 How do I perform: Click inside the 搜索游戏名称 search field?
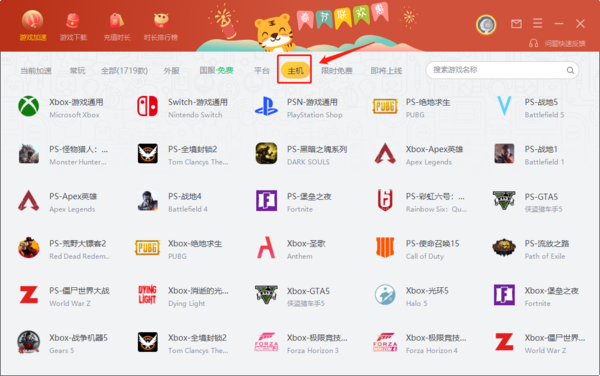502,70
